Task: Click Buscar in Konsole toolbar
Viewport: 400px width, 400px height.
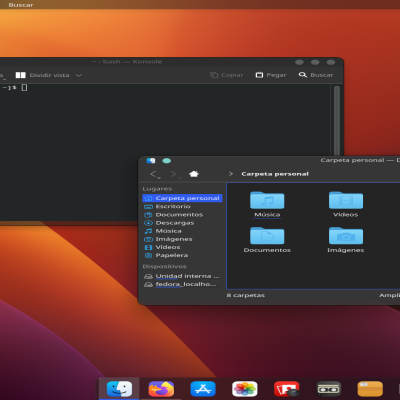Action: [316, 75]
